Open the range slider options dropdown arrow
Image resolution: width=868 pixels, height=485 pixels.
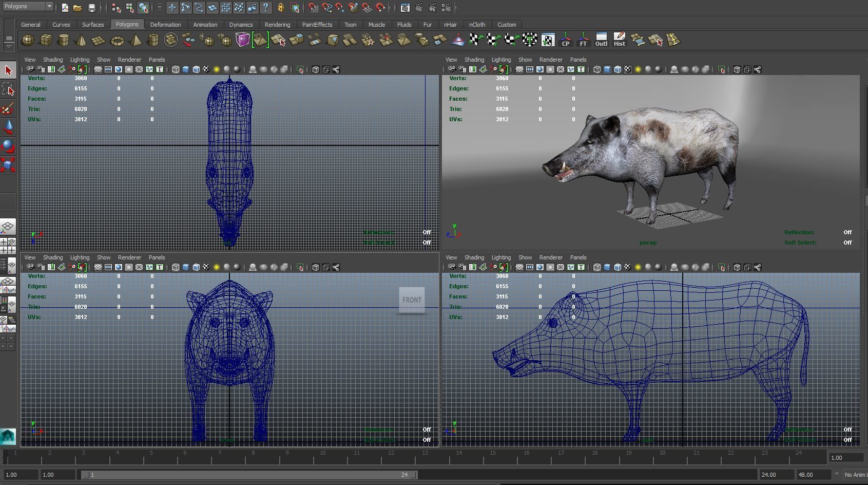837,475
